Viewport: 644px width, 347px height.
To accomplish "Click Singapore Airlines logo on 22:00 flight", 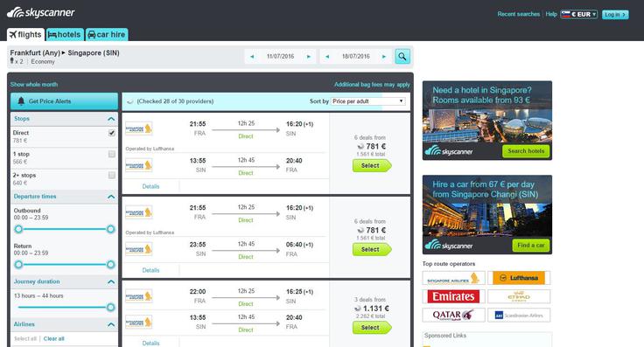I will pos(139,295).
